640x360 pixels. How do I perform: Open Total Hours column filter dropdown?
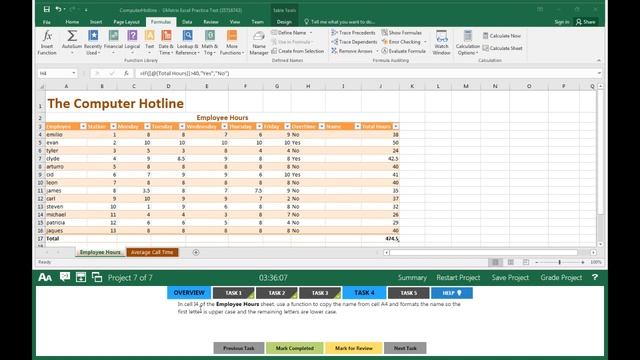coord(396,127)
